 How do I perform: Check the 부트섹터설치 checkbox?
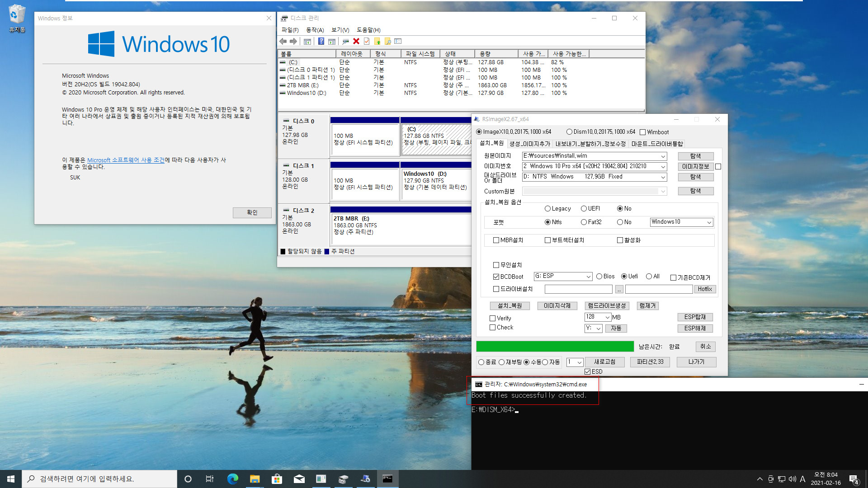547,240
